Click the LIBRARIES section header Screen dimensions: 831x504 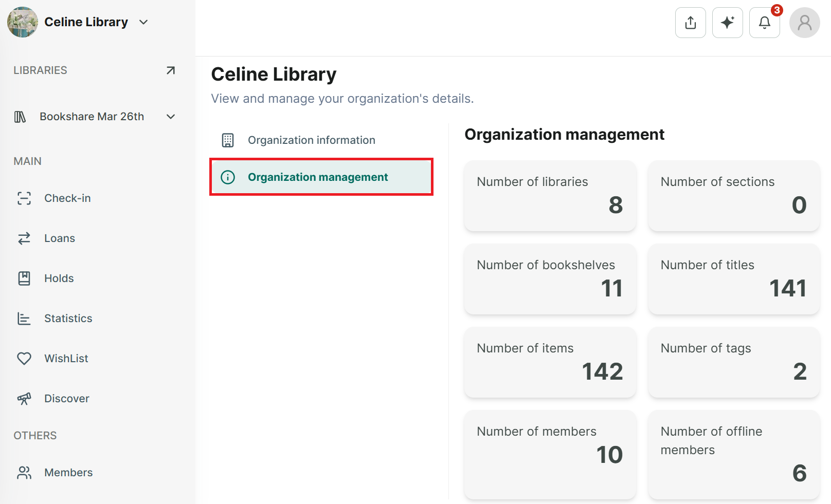coord(40,70)
